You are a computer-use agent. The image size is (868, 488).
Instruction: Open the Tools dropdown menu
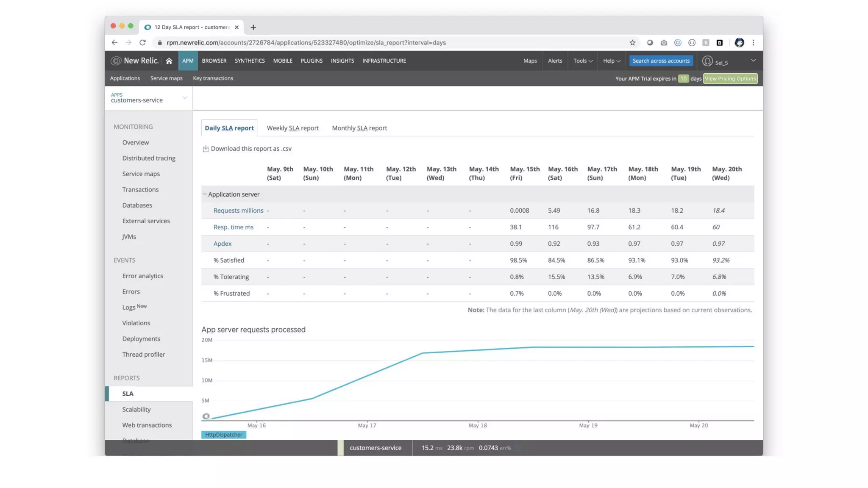click(x=583, y=61)
